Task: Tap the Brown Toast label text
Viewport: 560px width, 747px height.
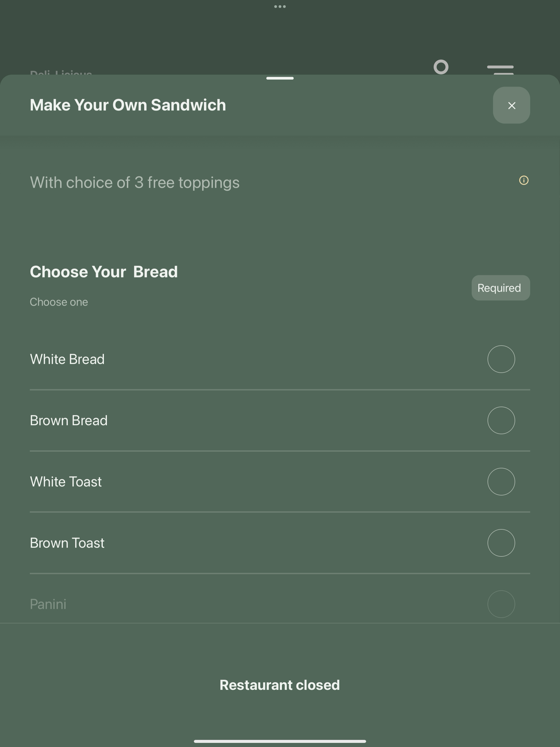Action: coord(67,543)
